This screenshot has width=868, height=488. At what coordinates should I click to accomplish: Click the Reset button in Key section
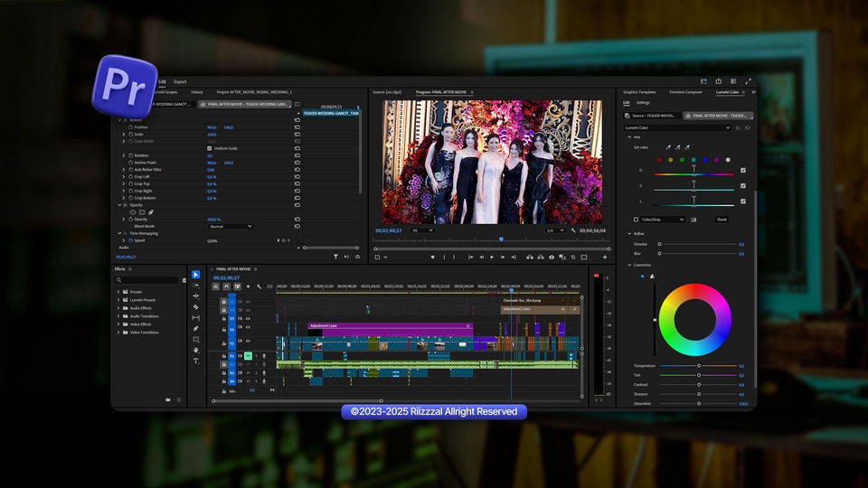pos(722,220)
